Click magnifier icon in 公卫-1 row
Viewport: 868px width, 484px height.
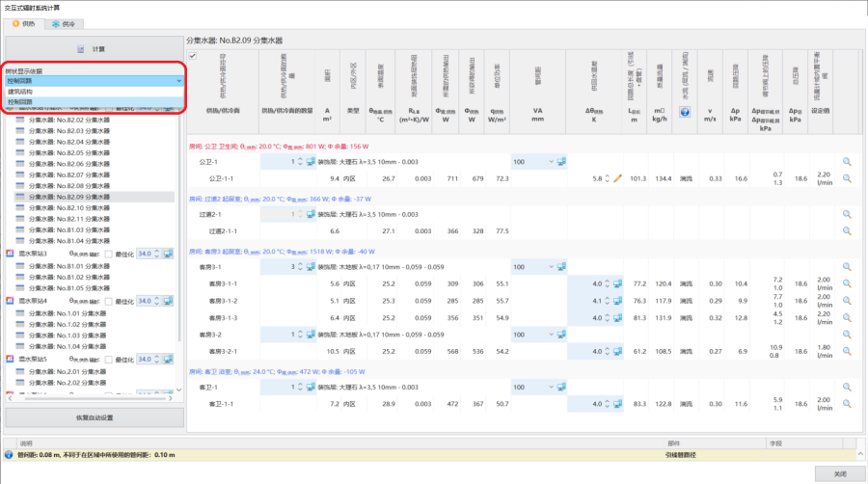click(847, 162)
